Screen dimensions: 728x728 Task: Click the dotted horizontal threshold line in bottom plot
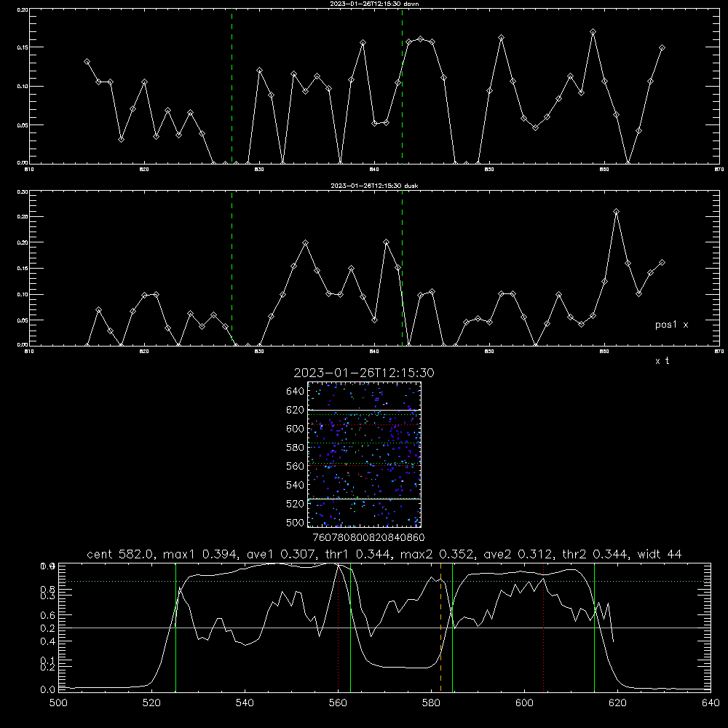pyautogui.click(x=384, y=581)
